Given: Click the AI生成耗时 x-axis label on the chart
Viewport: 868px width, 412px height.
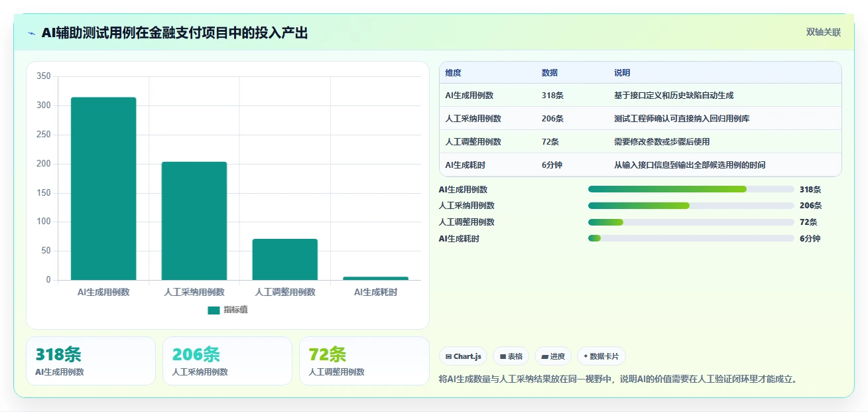Looking at the screenshot, I should point(376,292).
